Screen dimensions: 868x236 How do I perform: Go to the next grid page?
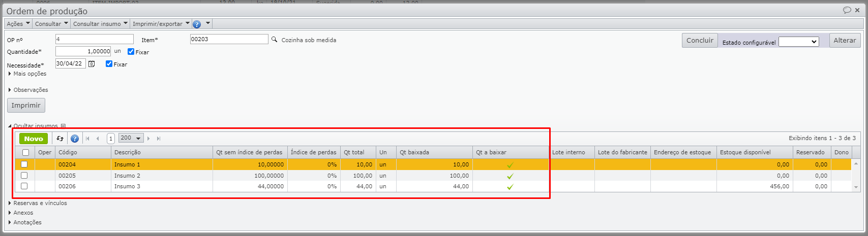pyautogui.click(x=148, y=138)
